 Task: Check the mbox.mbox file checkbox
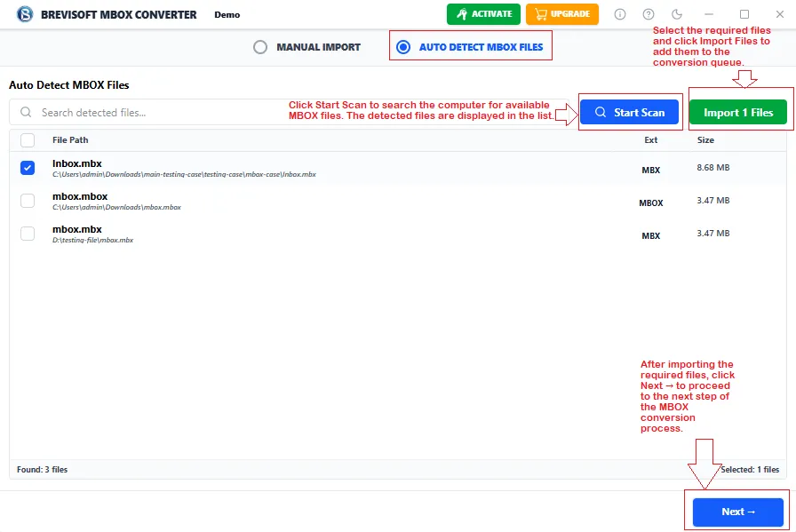tap(28, 201)
